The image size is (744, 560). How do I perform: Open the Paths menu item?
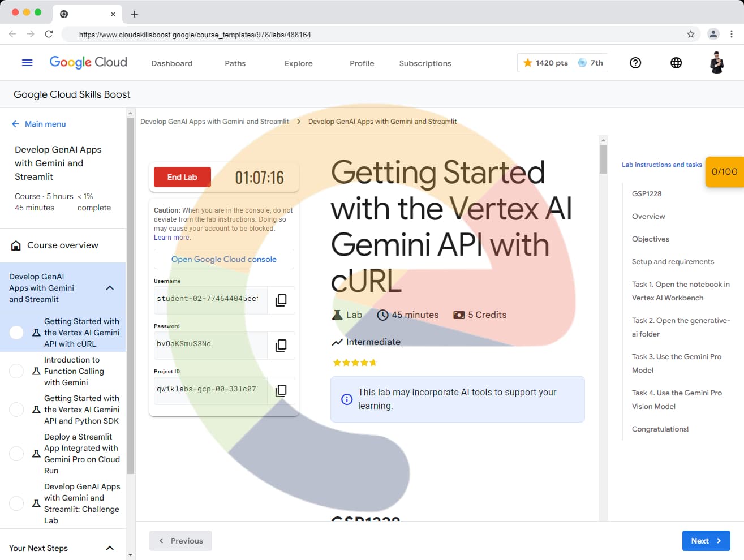pos(235,63)
